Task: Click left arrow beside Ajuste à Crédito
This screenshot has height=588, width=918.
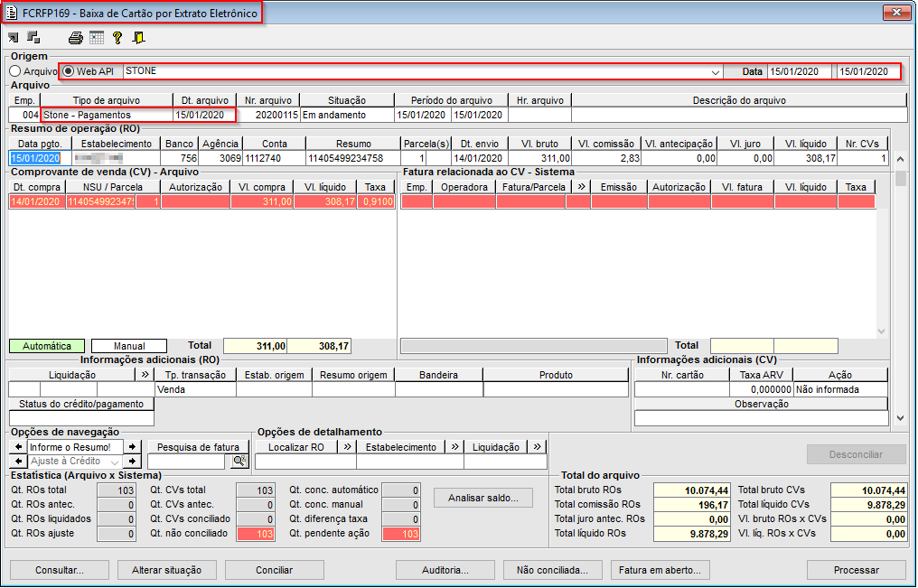Action: (x=19, y=462)
